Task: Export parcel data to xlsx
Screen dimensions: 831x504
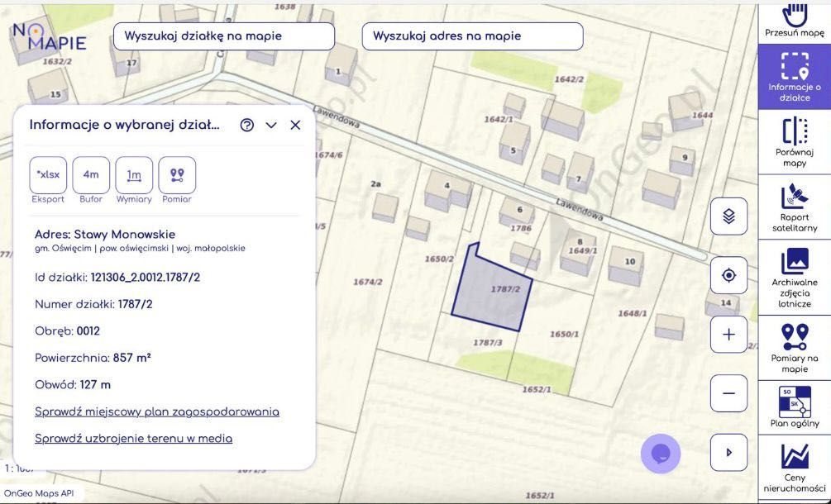Action: coord(48,175)
